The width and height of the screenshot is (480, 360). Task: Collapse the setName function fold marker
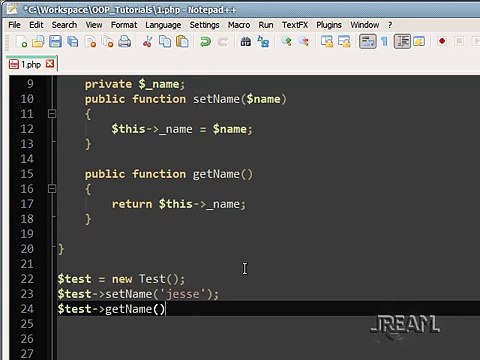pos(52,114)
